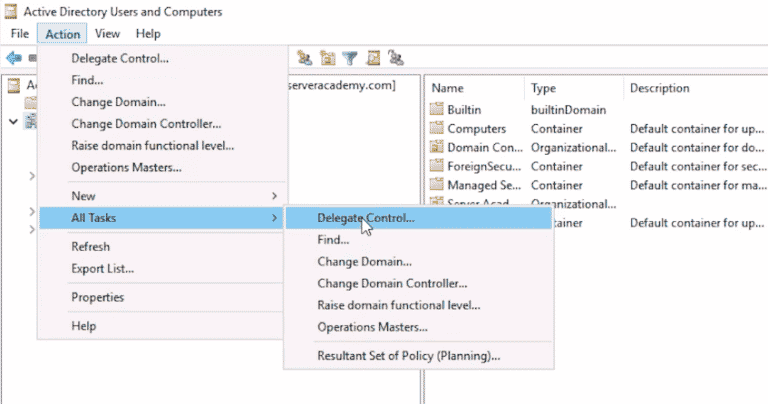Click the create new organizational unit icon
768x404 pixels.
tap(327, 58)
